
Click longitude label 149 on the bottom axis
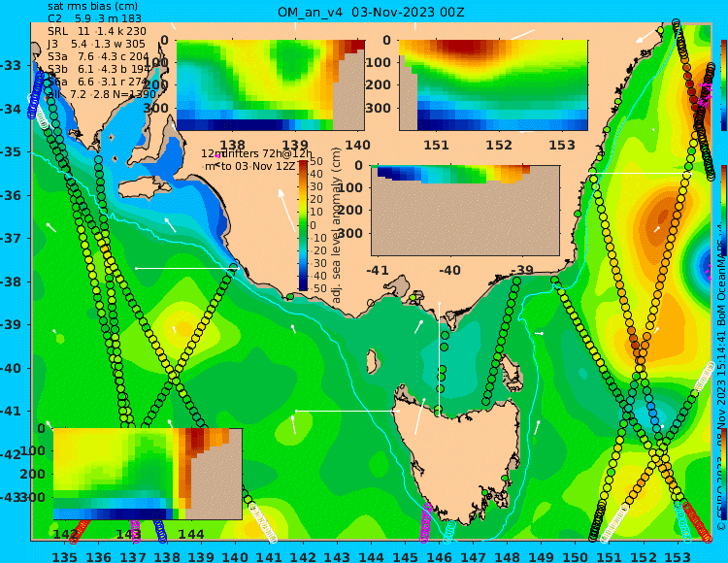coord(542,556)
